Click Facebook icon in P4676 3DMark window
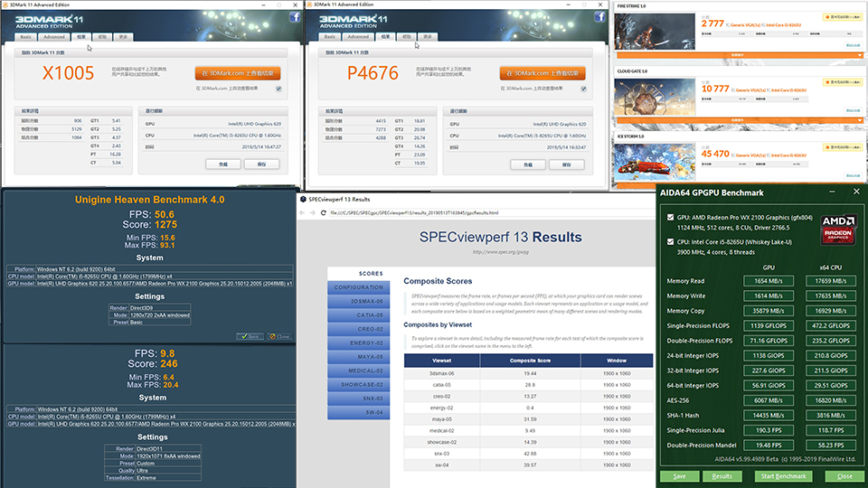The image size is (868, 488). (599, 17)
